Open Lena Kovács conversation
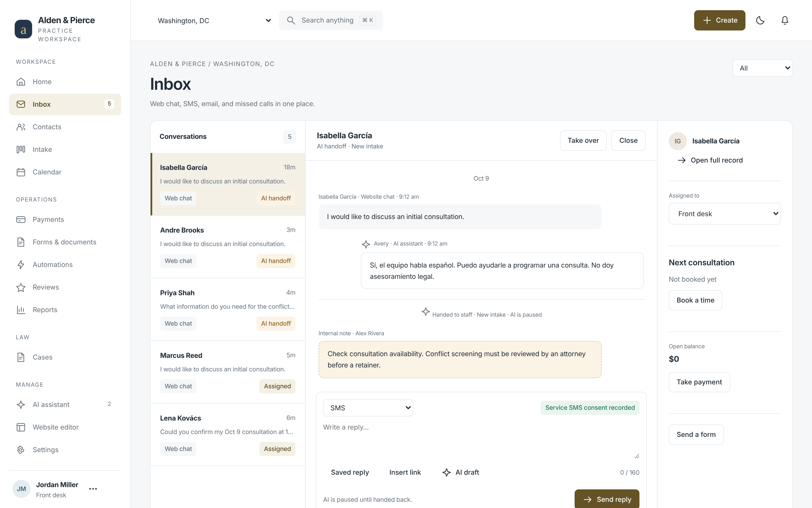This screenshot has height=508, width=812. (x=228, y=435)
